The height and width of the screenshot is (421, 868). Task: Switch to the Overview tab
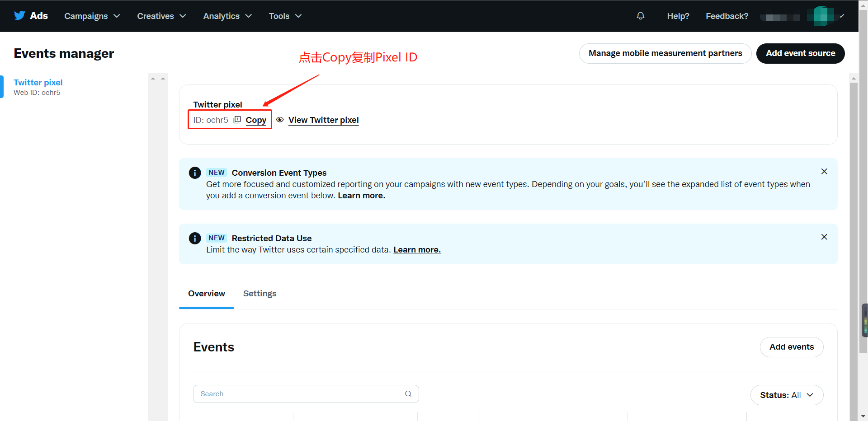[207, 294]
